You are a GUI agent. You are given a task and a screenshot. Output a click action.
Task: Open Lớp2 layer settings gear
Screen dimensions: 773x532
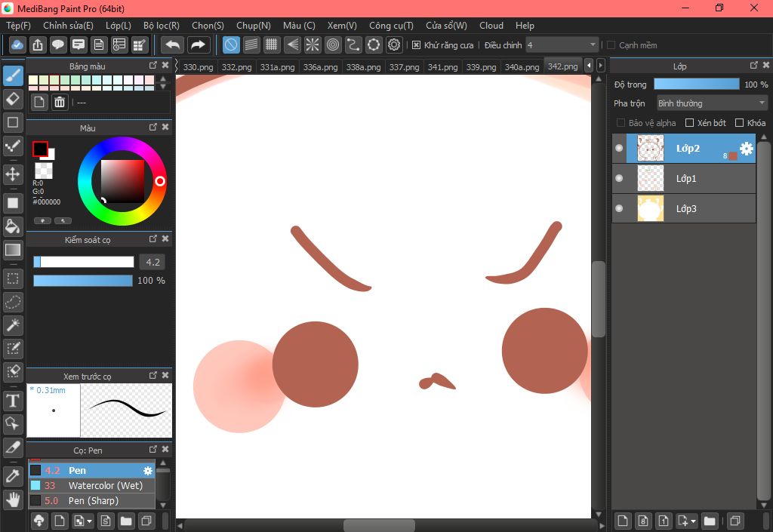click(747, 148)
